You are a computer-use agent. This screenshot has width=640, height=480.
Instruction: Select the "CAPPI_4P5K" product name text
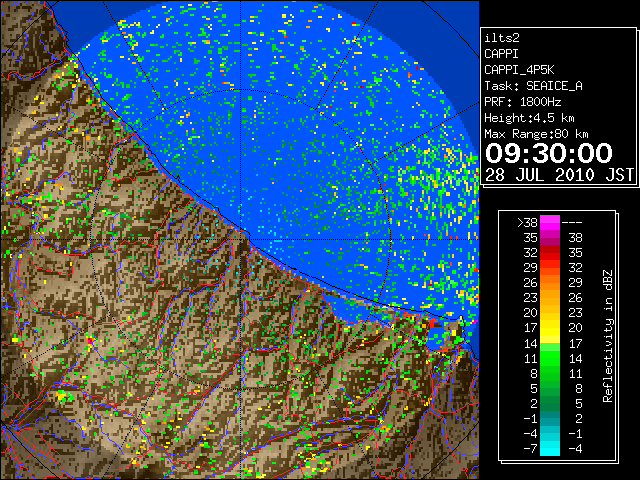point(519,70)
